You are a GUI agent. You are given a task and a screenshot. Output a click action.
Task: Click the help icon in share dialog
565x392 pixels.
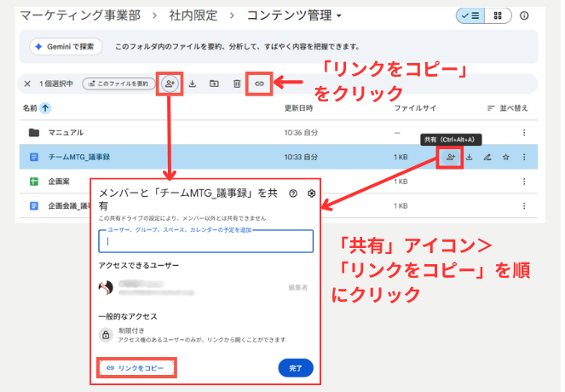pyautogui.click(x=293, y=193)
